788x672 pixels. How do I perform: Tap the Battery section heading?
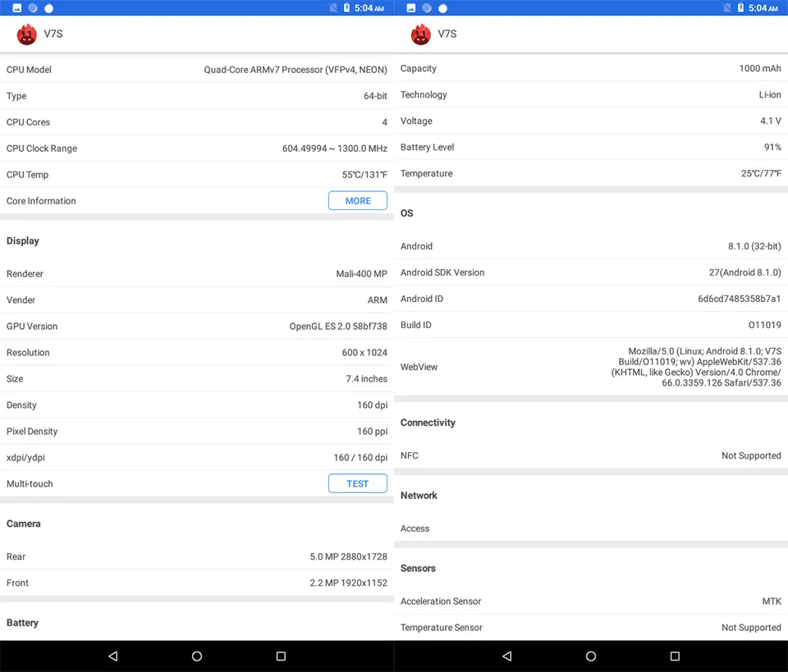[22, 623]
